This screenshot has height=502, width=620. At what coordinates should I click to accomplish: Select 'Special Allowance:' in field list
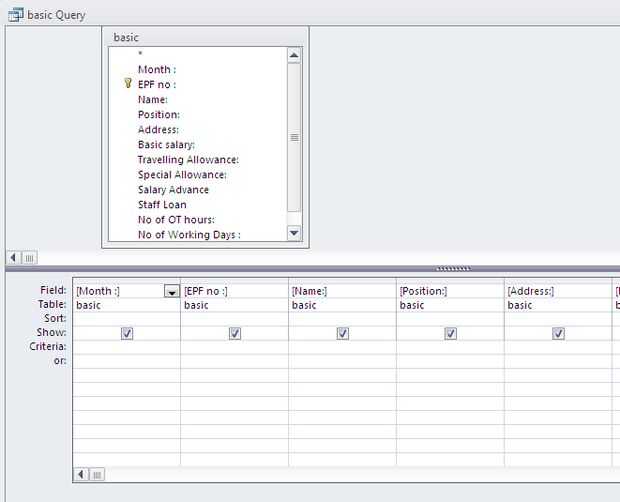pos(182,175)
